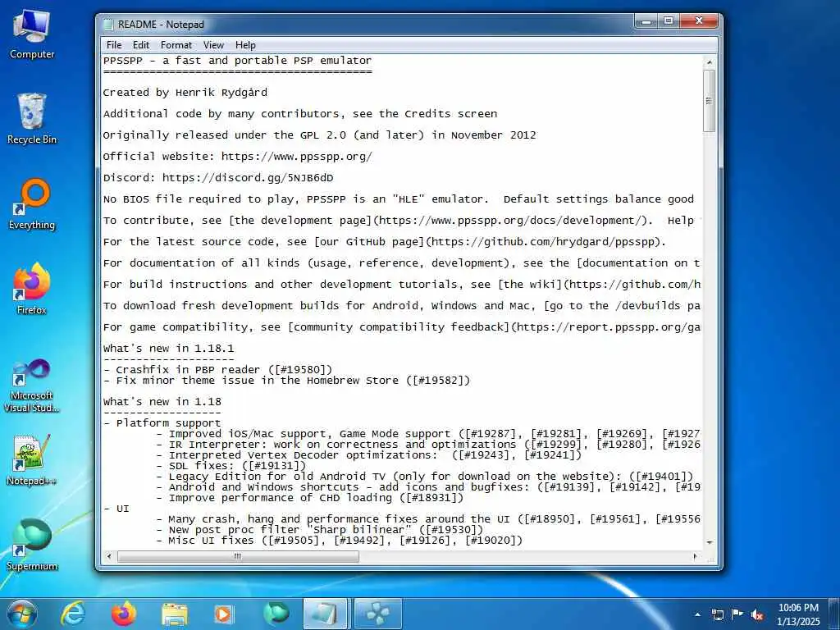The width and height of the screenshot is (840, 630).
Task: Click the 'Interpreted Vertex Decoder optimizations' line
Action: pyautogui.click(x=368, y=454)
